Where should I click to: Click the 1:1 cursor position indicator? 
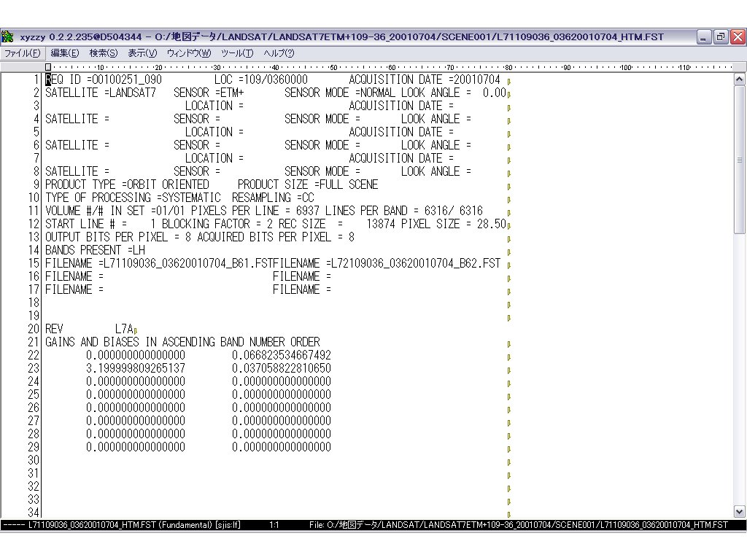(x=274, y=525)
